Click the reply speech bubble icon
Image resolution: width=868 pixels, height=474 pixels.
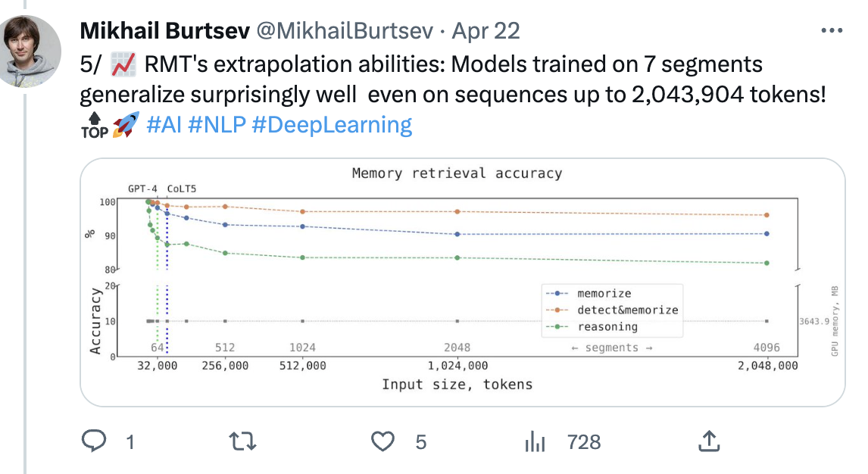[x=94, y=441]
